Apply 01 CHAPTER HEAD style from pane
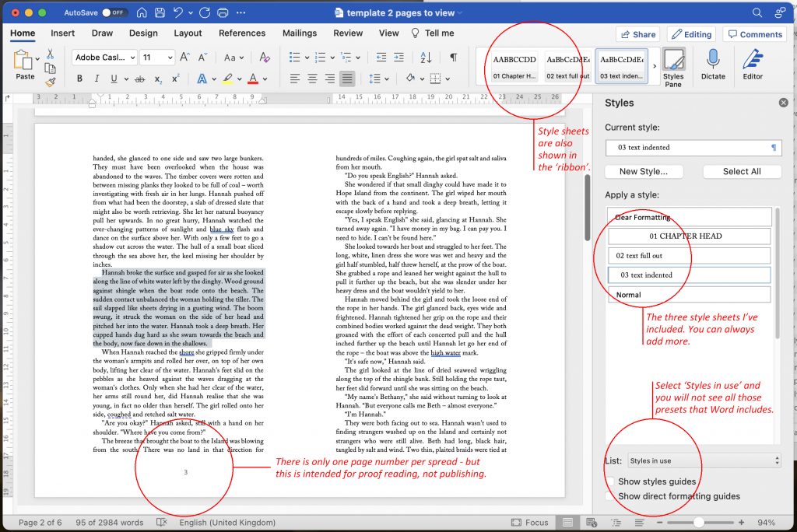This screenshot has height=532, width=797. click(689, 236)
